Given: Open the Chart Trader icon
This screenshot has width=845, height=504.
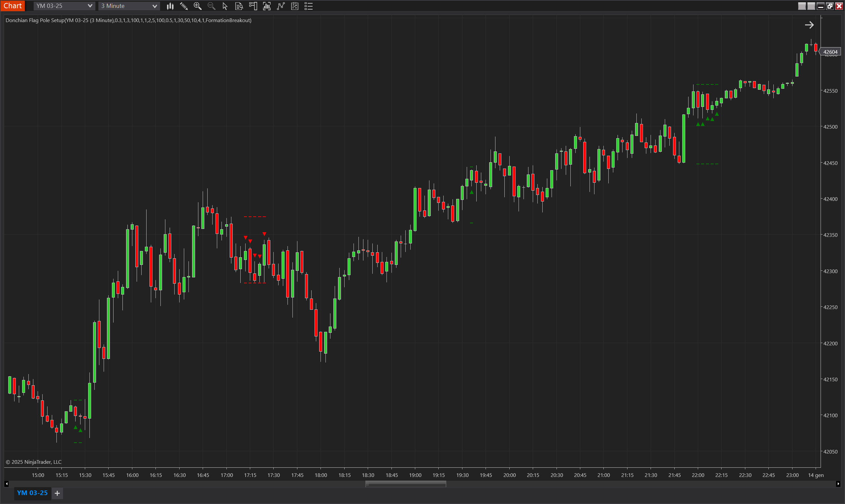Looking at the screenshot, I should [x=253, y=6].
